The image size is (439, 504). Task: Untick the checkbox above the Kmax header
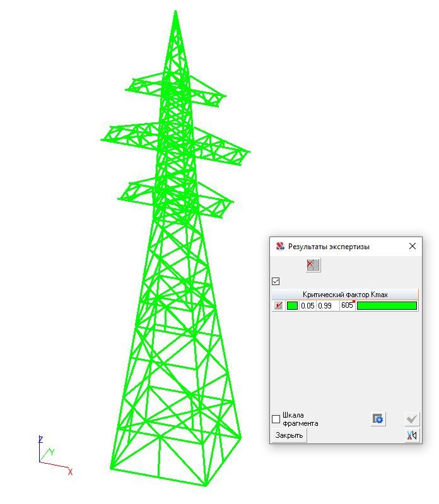click(276, 281)
